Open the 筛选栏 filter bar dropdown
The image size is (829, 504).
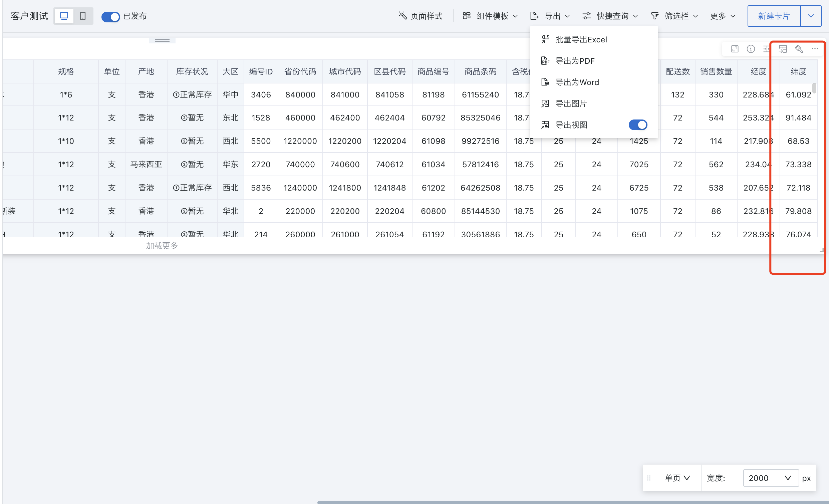[x=674, y=16]
